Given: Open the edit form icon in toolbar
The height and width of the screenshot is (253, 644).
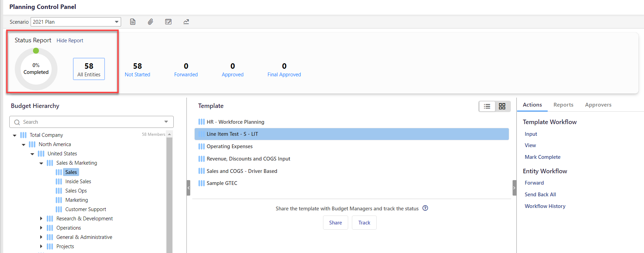Looking at the screenshot, I should point(168,22).
